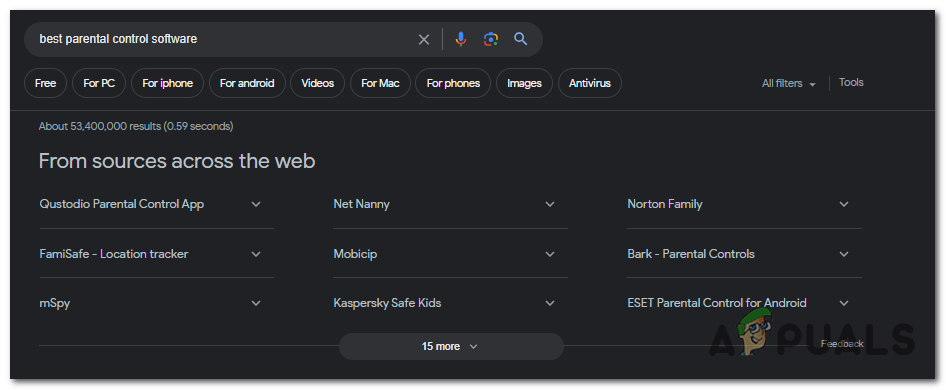This screenshot has width=946, height=390.
Task: Click the Kaspersky Safe Kids text
Action: (387, 303)
